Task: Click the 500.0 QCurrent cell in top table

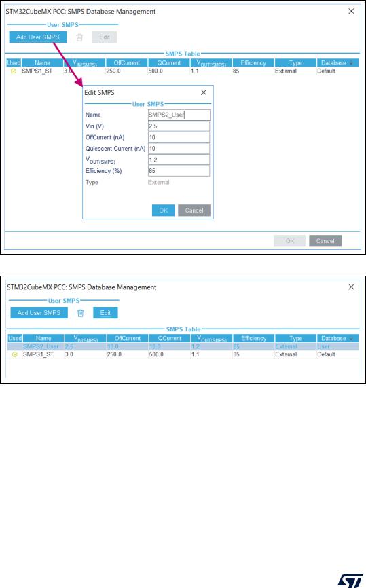Action: (155, 71)
